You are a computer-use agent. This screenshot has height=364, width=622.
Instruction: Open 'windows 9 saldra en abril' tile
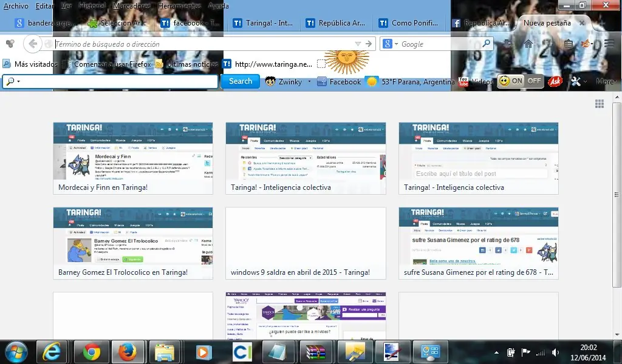point(306,243)
